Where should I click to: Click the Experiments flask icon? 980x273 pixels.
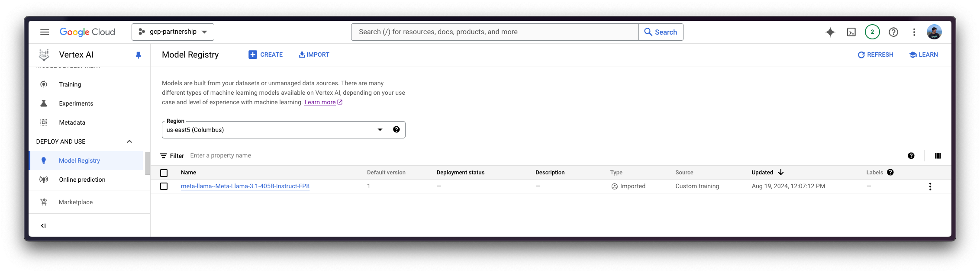click(44, 103)
